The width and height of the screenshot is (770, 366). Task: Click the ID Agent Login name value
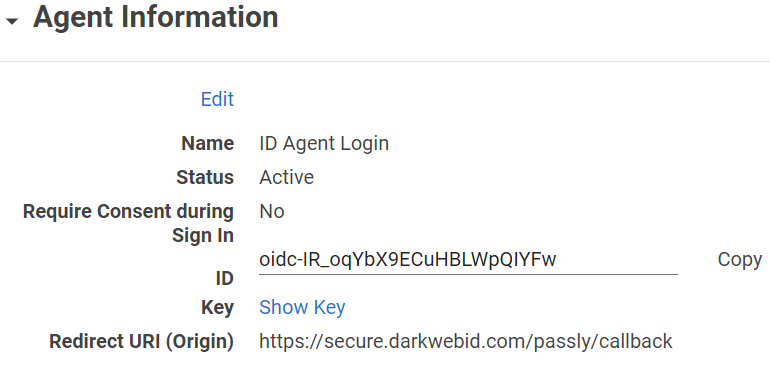(x=324, y=143)
